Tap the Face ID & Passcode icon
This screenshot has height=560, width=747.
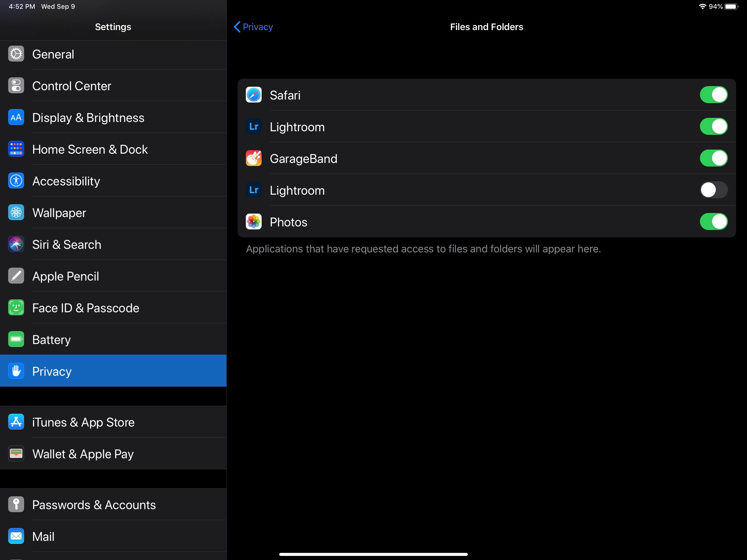click(16, 308)
